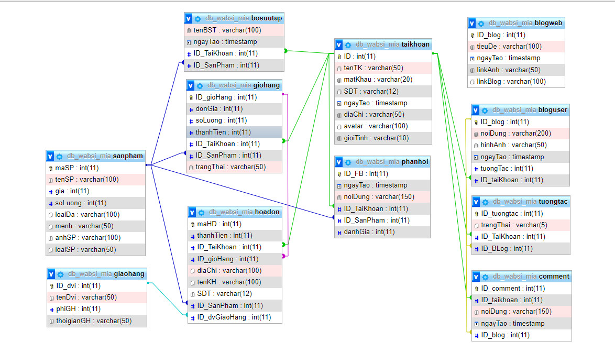Click the key icon next to ID_blog in blogweb
The height and width of the screenshot is (364, 615).
point(472,35)
